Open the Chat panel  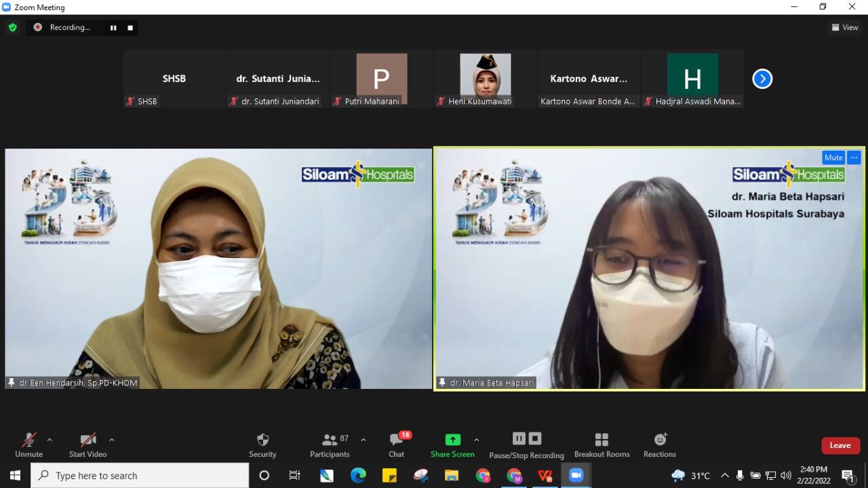point(397,445)
